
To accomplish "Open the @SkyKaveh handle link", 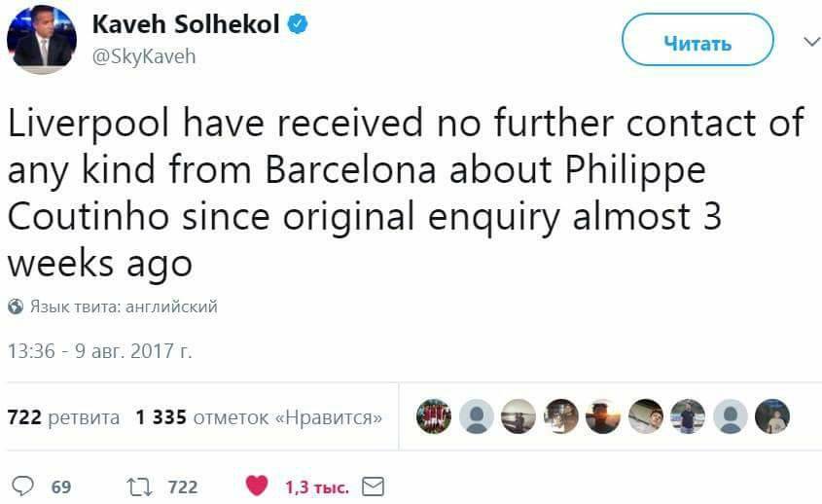I will click(144, 56).
